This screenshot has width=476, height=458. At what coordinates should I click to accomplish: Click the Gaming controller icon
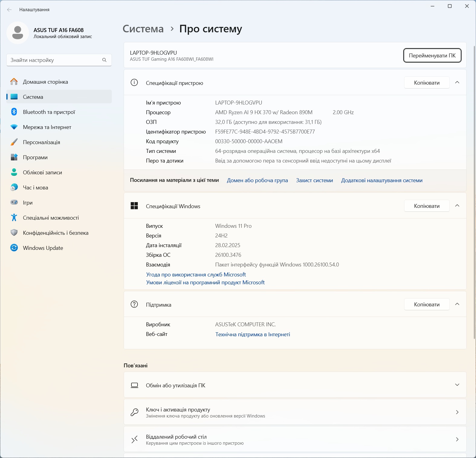click(14, 202)
